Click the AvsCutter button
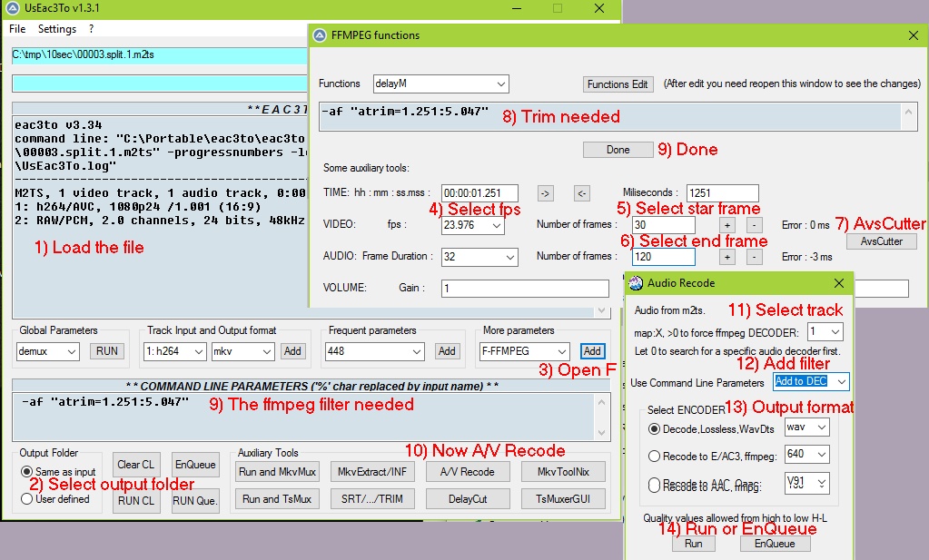The width and height of the screenshot is (929, 560). coord(881,241)
